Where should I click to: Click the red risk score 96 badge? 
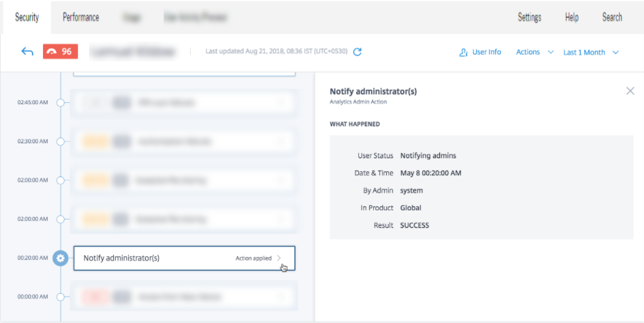60,52
